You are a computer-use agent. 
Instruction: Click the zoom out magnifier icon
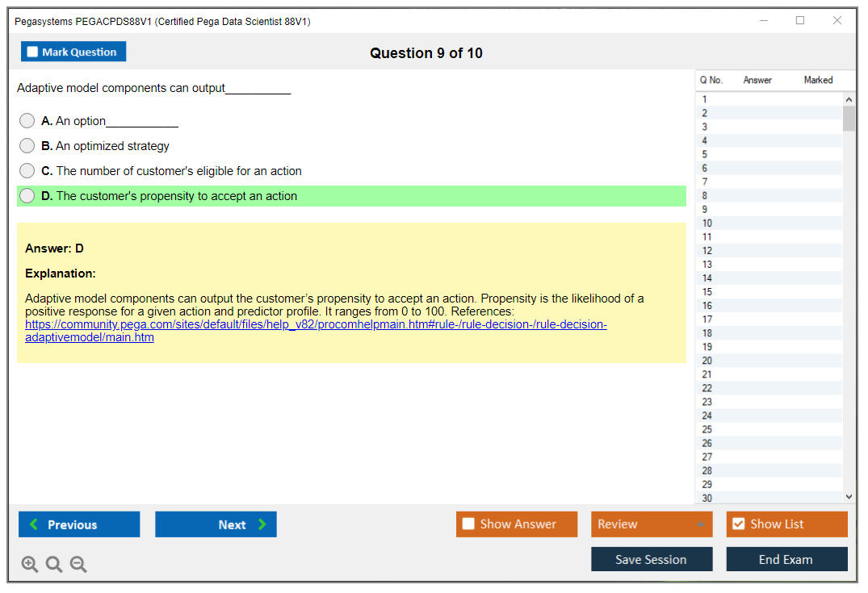78,565
